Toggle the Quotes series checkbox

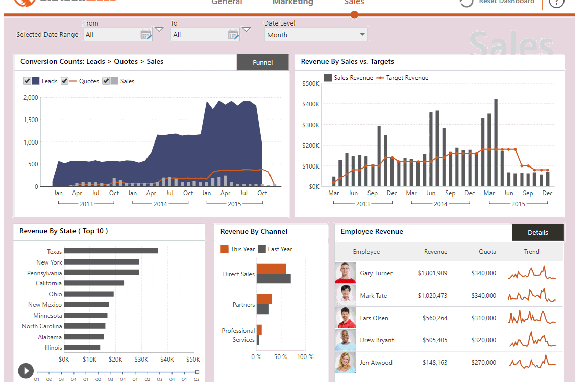coord(64,81)
